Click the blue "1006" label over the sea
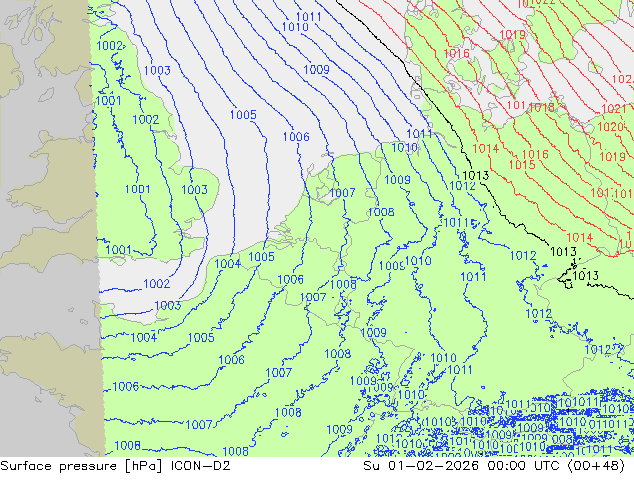The image size is (634, 490). (x=296, y=137)
